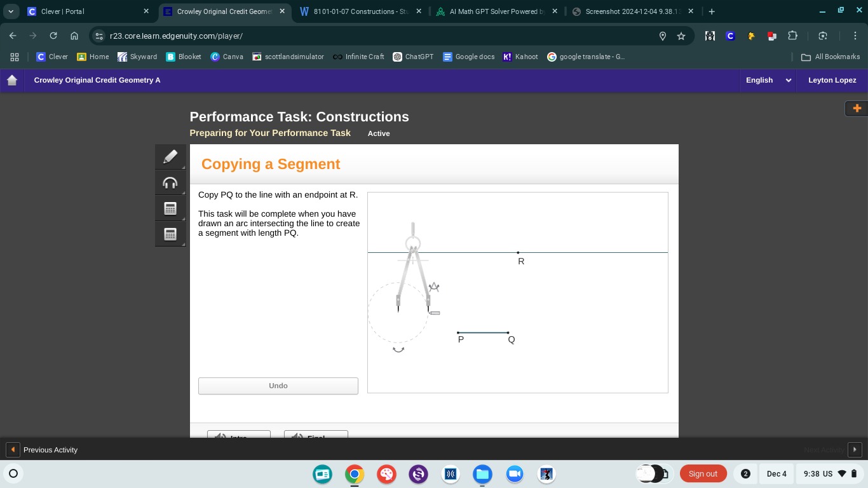Switch to the 8101-01-07 Constructions Word tab
This screenshot has width=868, height=488.
tap(360, 11)
